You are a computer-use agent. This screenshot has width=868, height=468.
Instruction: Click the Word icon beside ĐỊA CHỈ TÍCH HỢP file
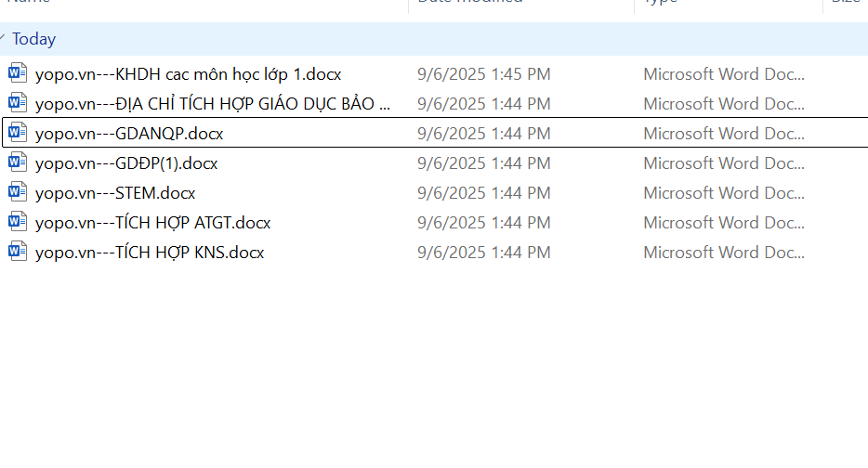coord(18,103)
